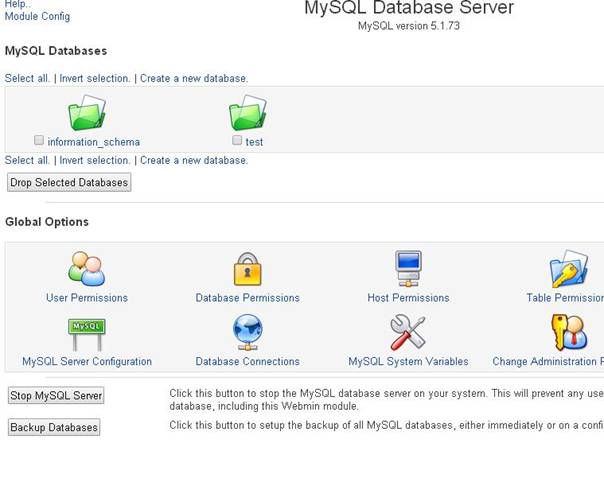Click the MySQL Database Server title
604x482 pixels.
pyautogui.click(x=409, y=7)
